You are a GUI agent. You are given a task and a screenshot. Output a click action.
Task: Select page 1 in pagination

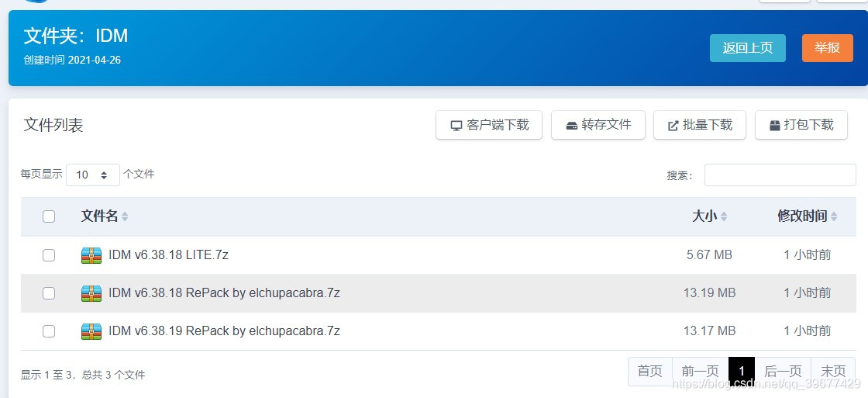point(742,371)
